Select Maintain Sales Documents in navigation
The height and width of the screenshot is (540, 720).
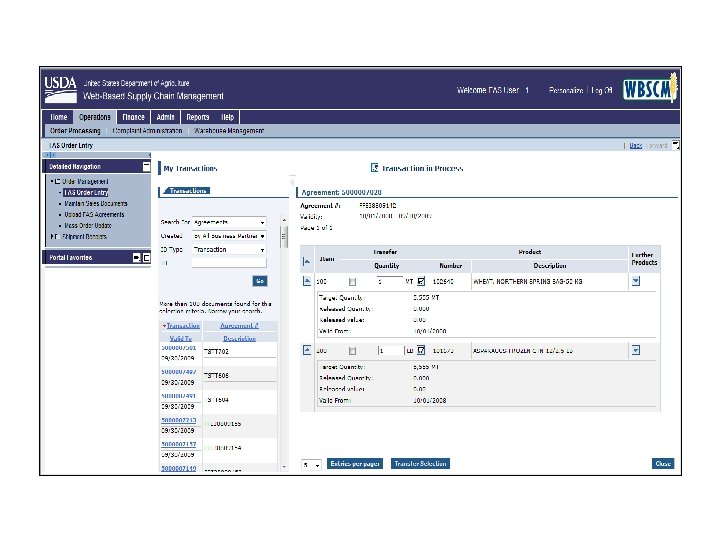click(96, 203)
